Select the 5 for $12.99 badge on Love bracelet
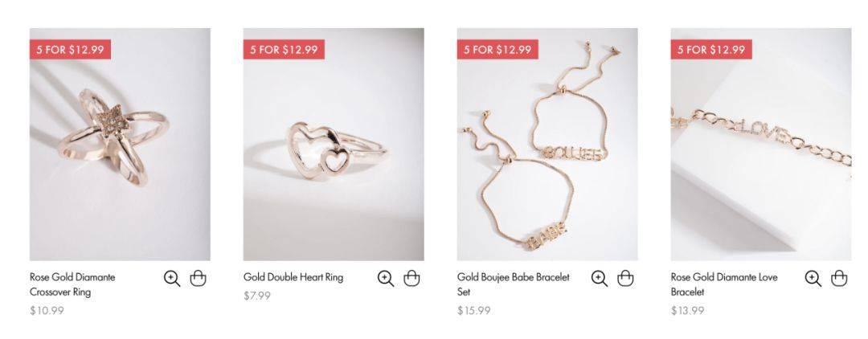This screenshot has width=868, height=339. coord(711,49)
